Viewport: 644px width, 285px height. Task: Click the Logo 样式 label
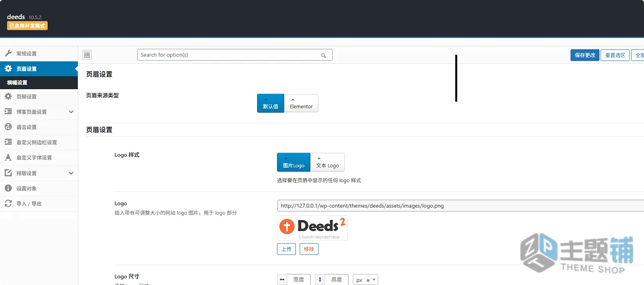pos(127,155)
